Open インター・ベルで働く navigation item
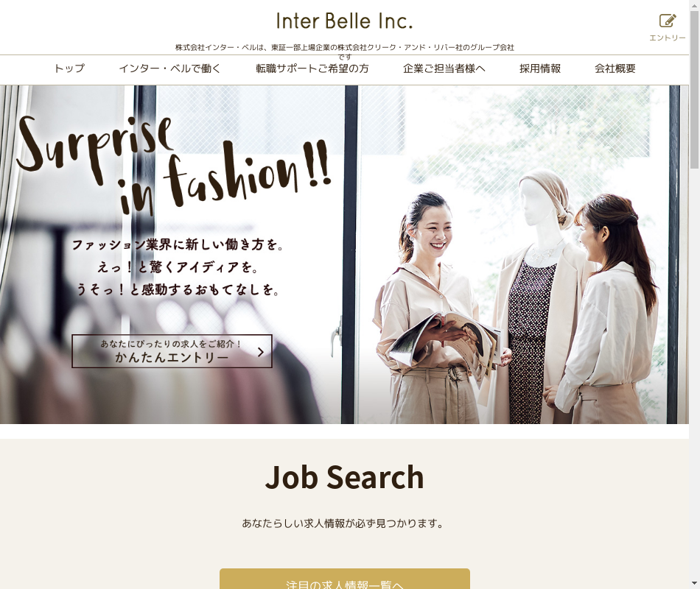This screenshot has width=700, height=589. (169, 68)
